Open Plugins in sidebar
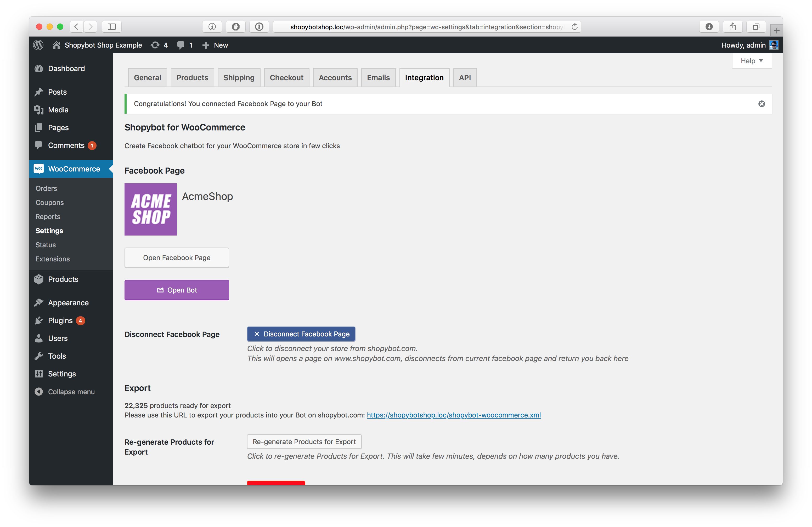This screenshot has height=527, width=812. click(71, 320)
